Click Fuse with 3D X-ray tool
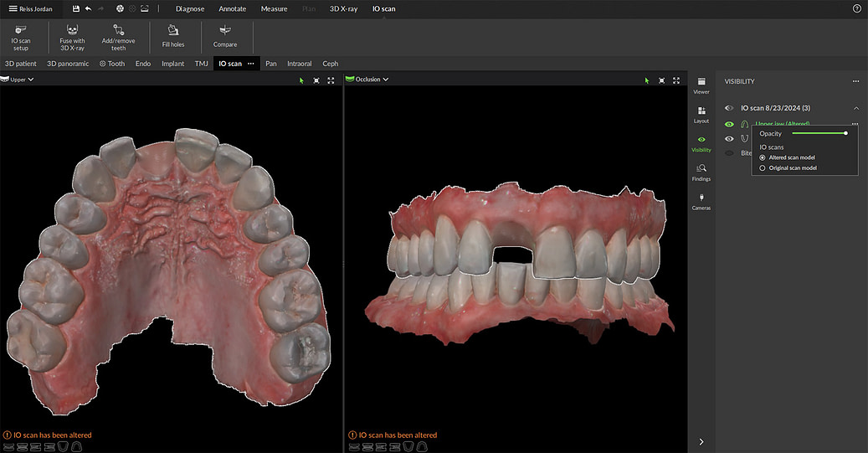This screenshot has width=868, height=453. (72, 36)
